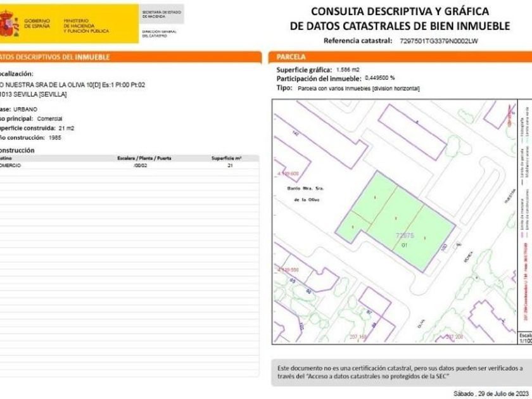Click the class value 'URBANO'

click(x=25, y=109)
